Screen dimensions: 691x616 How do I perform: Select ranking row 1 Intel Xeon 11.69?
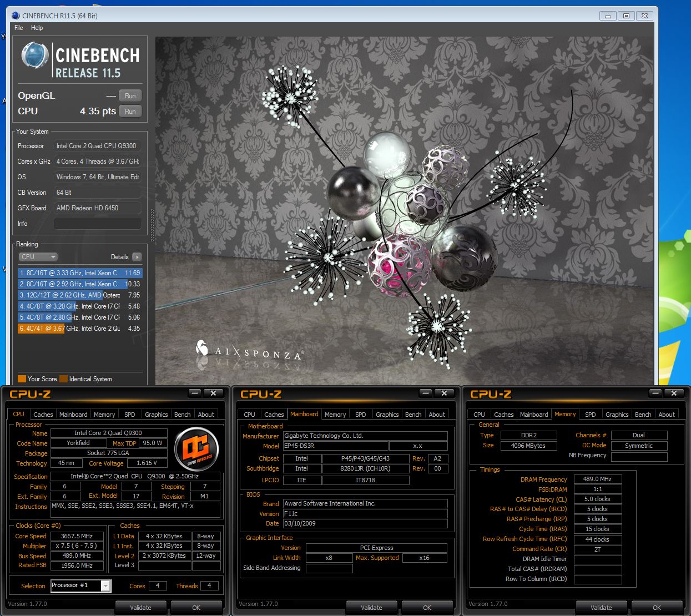pyautogui.click(x=80, y=273)
